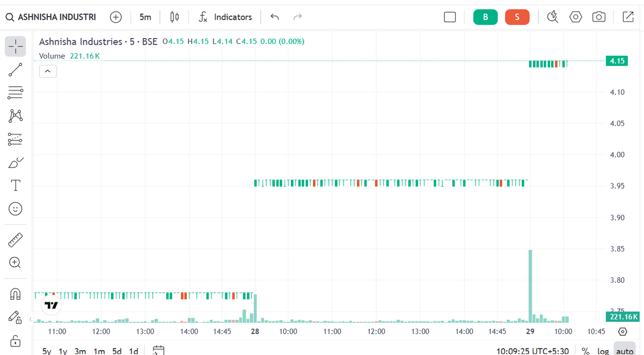This screenshot has width=644, height=355.
Task: Undo the last chart action
Action: pyautogui.click(x=275, y=17)
